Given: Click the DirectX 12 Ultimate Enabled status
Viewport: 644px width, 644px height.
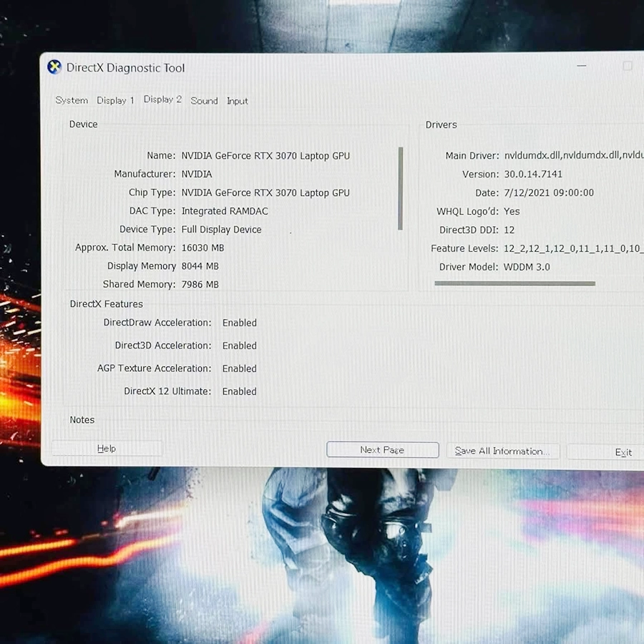Looking at the screenshot, I should click(239, 391).
